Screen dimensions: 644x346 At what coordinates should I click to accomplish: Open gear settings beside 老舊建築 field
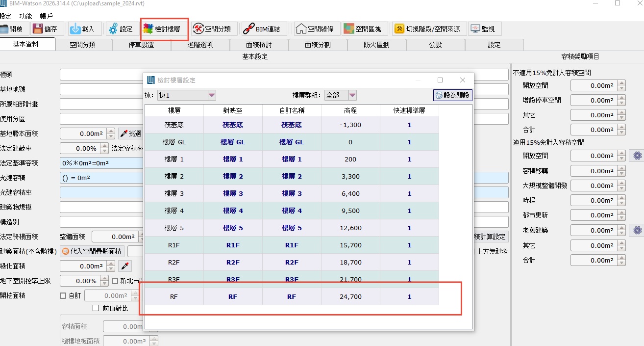[x=637, y=230]
